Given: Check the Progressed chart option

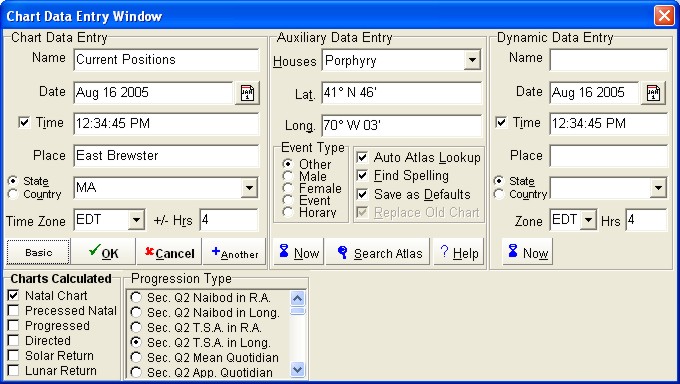Looking at the screenshot, I should coord(13,325).
